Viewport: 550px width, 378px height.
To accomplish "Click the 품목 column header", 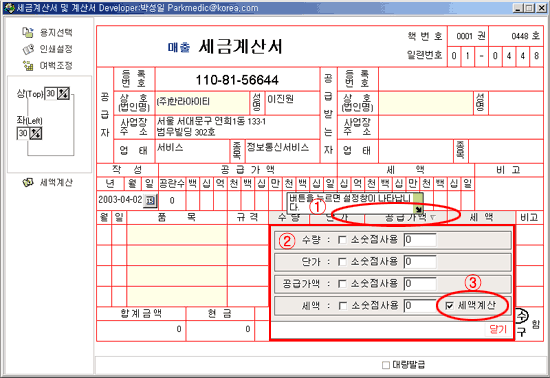I will [177, 217].
